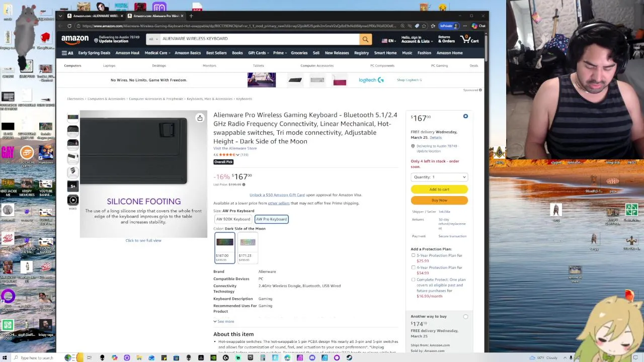This screenshot has height=362, width=644.
Task: Click the browser address bar URL
Action: [239, 26]
